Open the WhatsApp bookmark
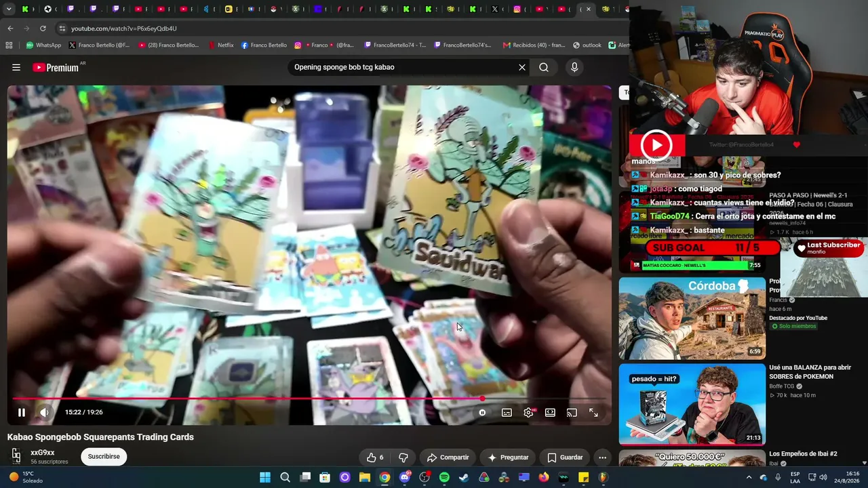868x488 pixels. (43, 45)
